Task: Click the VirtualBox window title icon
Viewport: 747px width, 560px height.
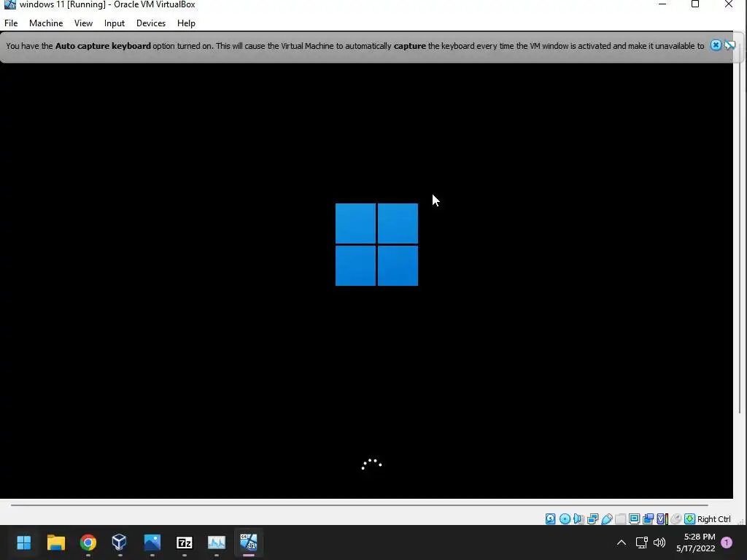Action: coord(9,5)
